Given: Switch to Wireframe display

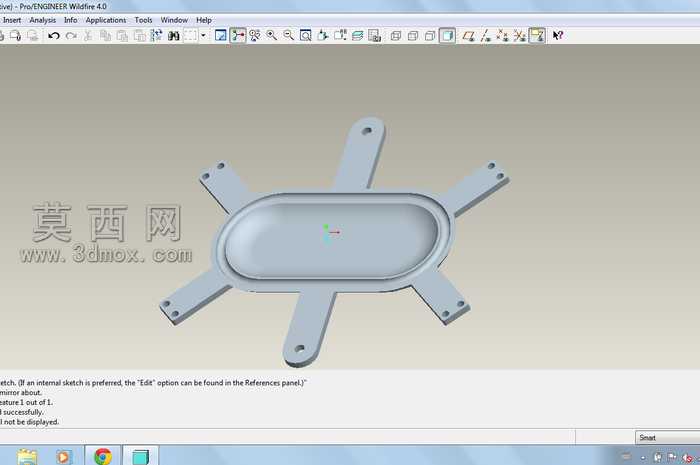Looking at the screenshot, I should click(x=396, y=36).
